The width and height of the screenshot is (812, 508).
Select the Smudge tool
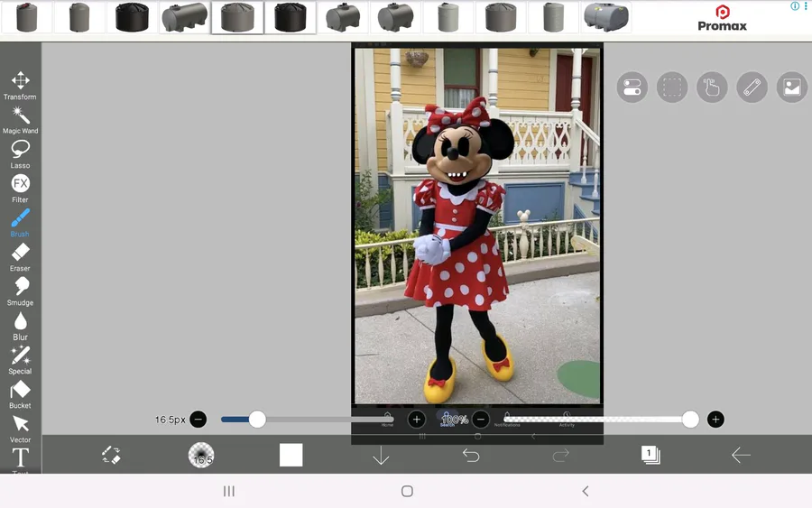pos(20,291)
